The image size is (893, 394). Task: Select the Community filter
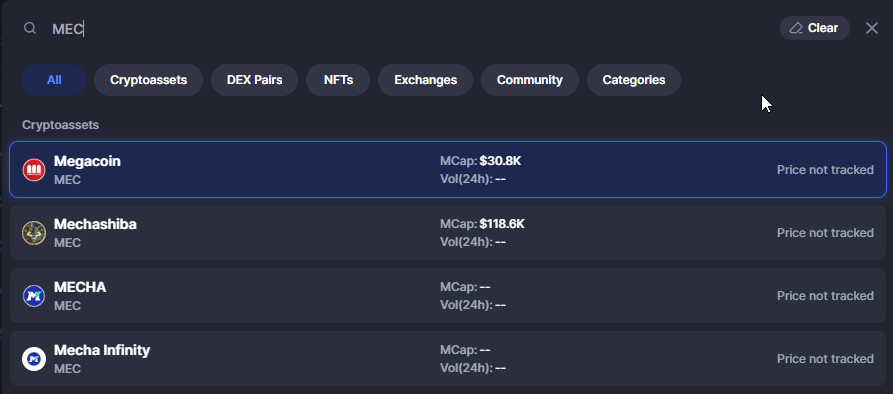coord(530,80)
